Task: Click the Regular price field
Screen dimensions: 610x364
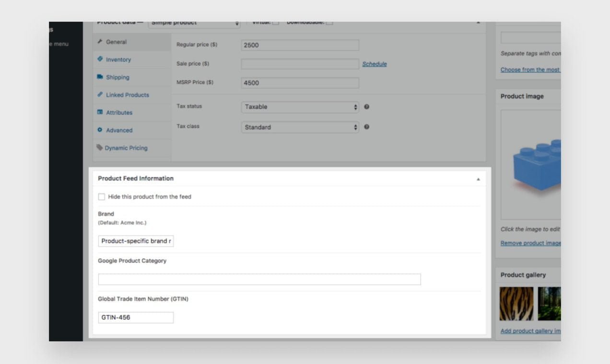Action: tap(300, 45)
